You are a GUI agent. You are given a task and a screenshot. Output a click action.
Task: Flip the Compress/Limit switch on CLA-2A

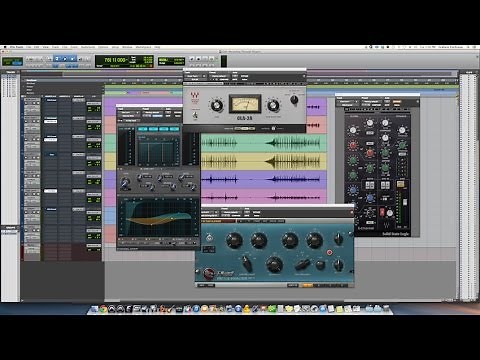pyautogui.click(x=195, y=115)
